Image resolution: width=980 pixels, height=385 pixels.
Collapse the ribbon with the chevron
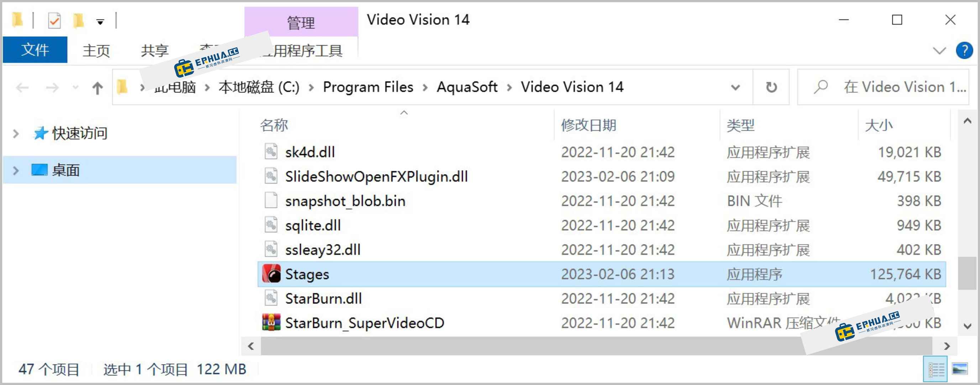(x=939, y=51)
